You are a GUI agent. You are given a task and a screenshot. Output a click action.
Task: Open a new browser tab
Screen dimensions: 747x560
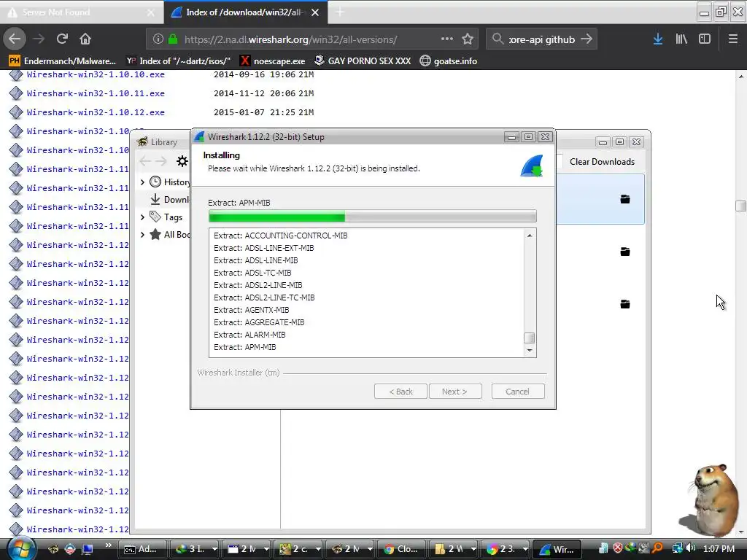pos(340,12)
